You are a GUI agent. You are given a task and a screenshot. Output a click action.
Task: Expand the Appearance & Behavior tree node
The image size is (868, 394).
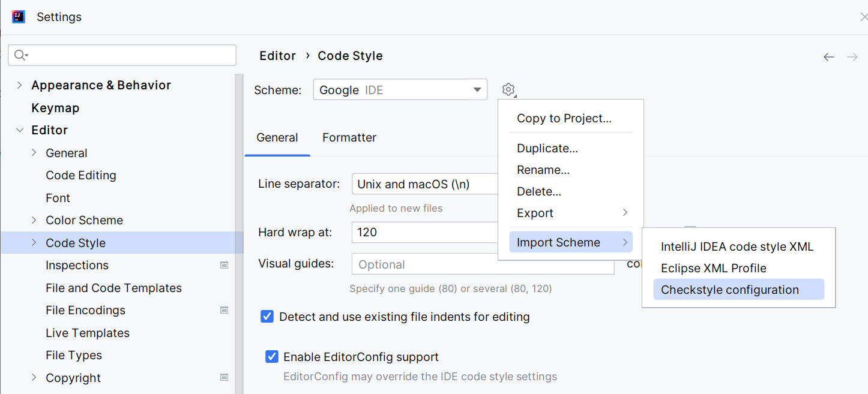[x=20, y=85]
